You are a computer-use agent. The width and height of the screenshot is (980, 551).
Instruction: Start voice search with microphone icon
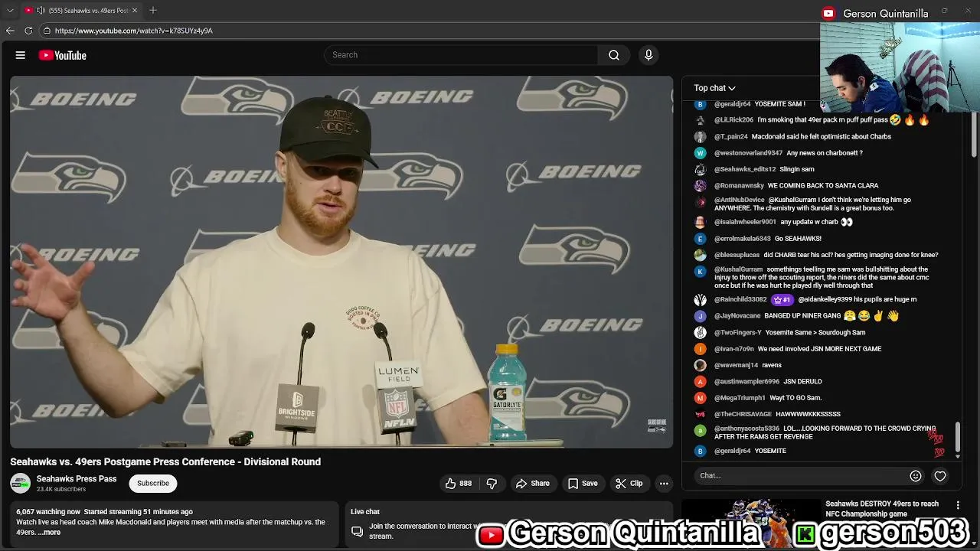tap(648, 55)
